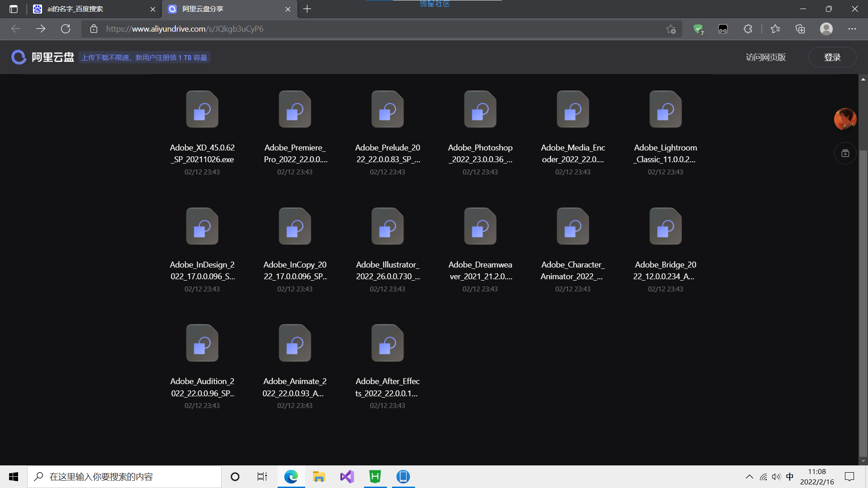Click the Adobe_XD_45.0.62_SP_20211026.exe filename
Screen dimensions: 868x488
point(202,154)
